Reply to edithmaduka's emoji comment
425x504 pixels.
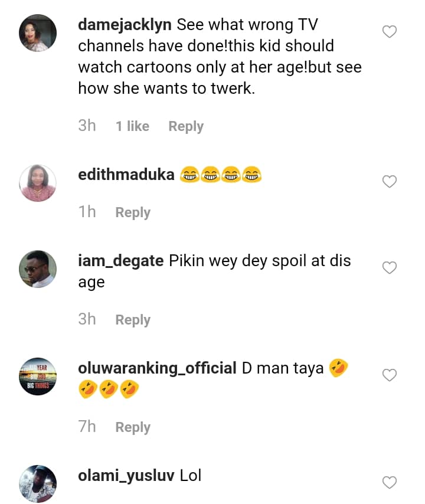pyautogui.click(x=133, y=212)
